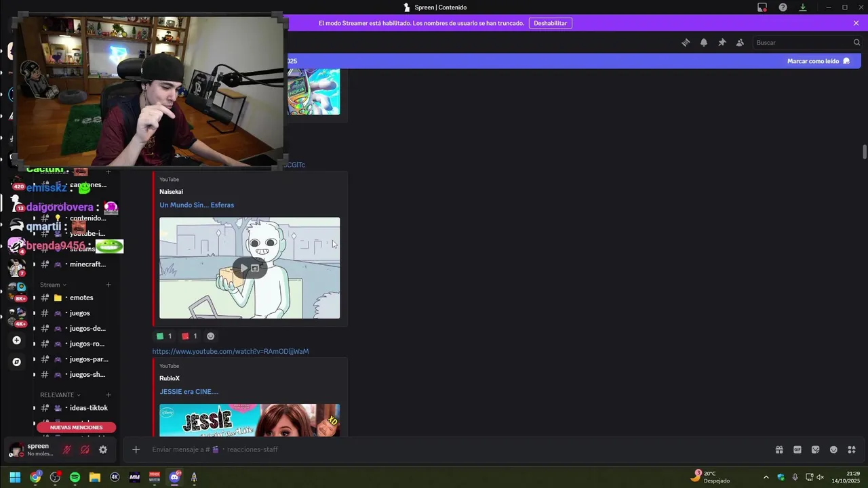
Task: Open the emotes channel
Action: pos(75,298)
